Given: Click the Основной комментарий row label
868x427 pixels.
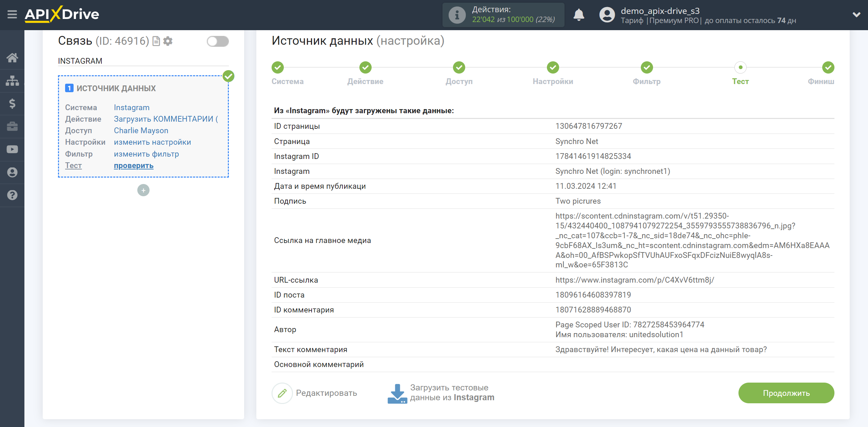Looking at the screenshot, I should click(x=319, y=364).
